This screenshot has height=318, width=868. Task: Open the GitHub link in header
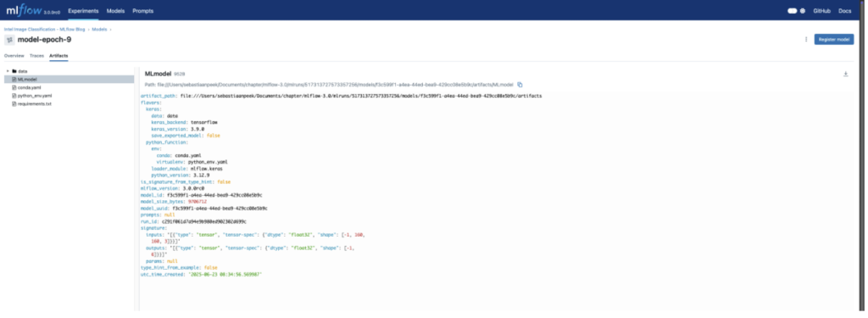coord(821,10)
